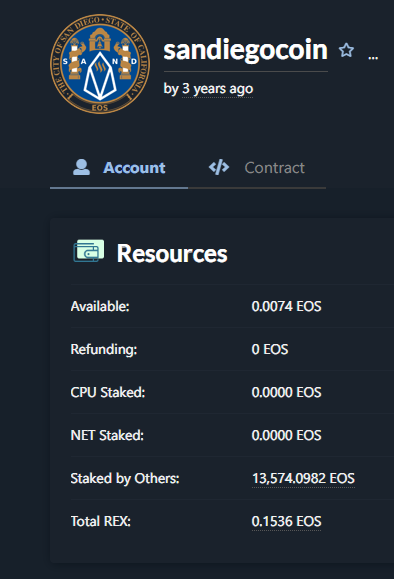This screenshot has width=394, height=579.
Task: Click the Staked by Others 13,574.0982 EOS value
Action: pos(304,479)
